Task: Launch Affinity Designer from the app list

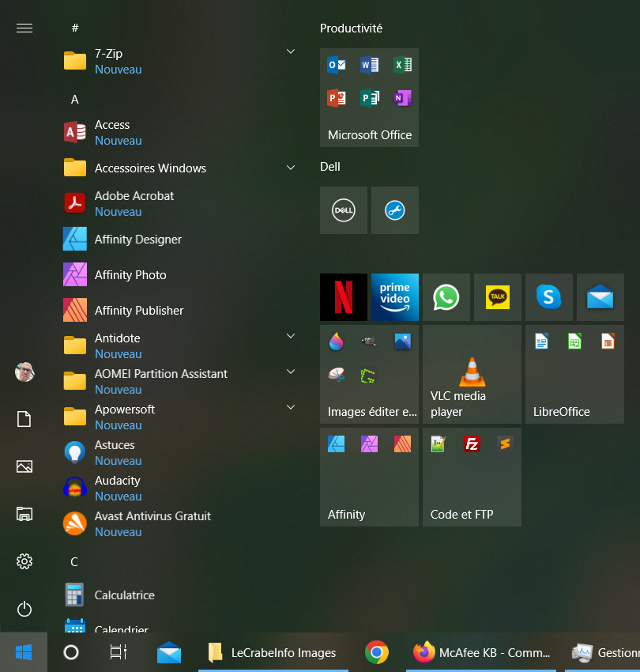Action: pos(179,239)
